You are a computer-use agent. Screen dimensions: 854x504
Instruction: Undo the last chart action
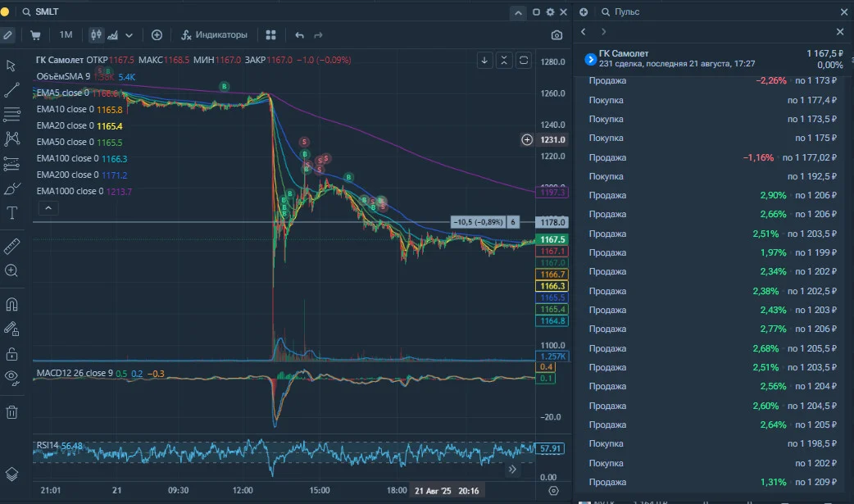coord(299,35)
